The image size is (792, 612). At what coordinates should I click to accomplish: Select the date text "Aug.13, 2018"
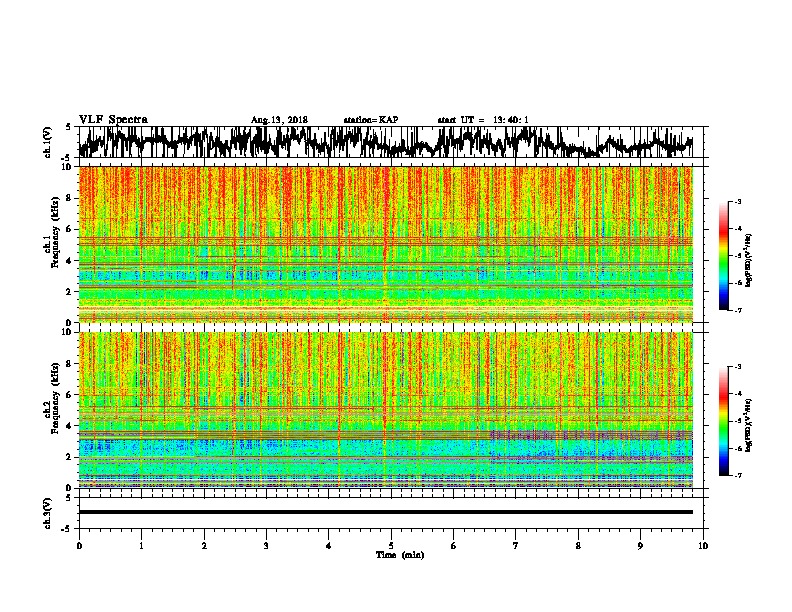279,120
